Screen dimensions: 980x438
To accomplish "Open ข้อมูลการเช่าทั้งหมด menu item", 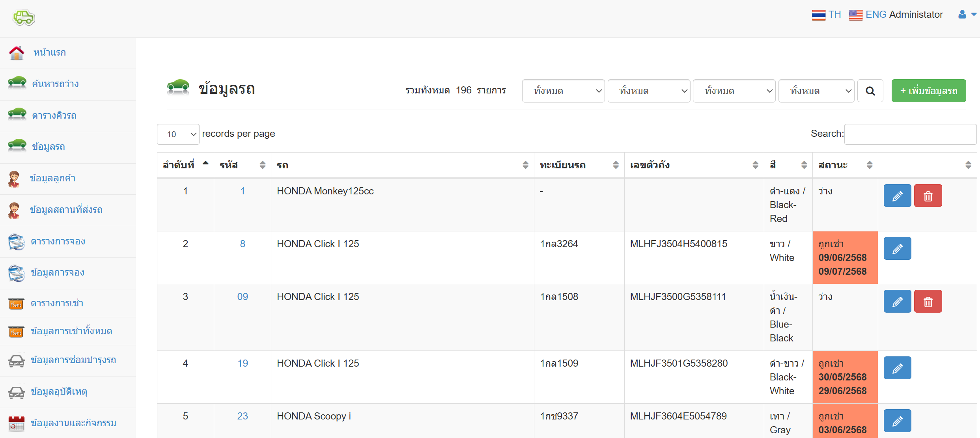I will pos(71,331).
